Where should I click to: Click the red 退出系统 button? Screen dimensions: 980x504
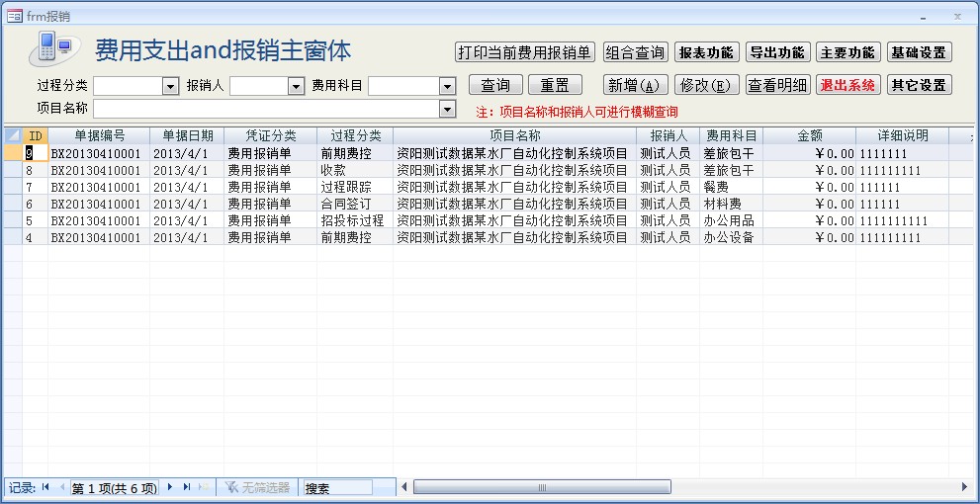[848, 85]
